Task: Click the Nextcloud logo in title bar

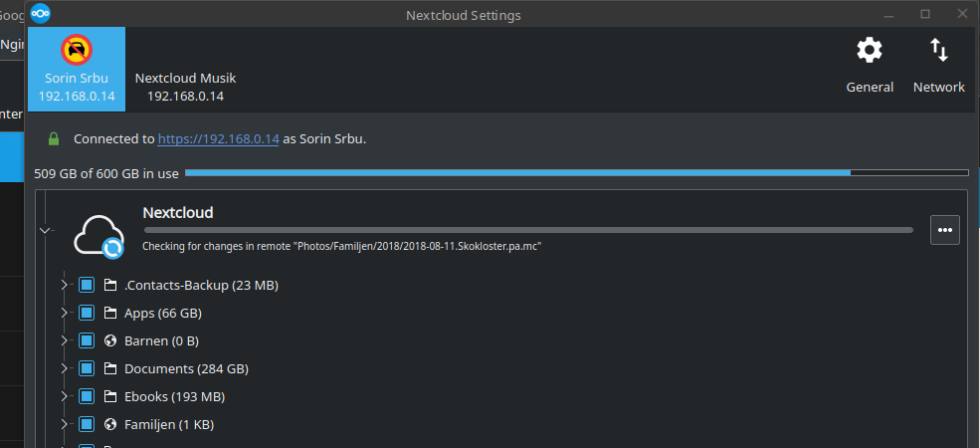Action: point(40,14)
